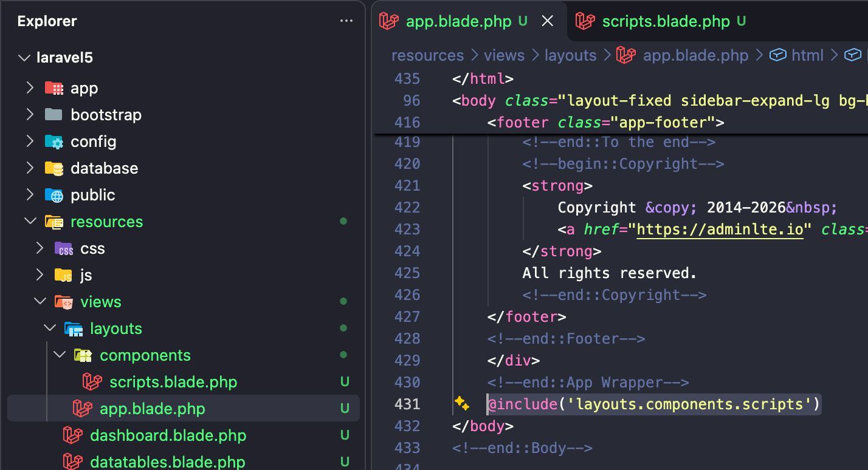
Task: Click the config folder gear icon
Action: tap(53, 141)
